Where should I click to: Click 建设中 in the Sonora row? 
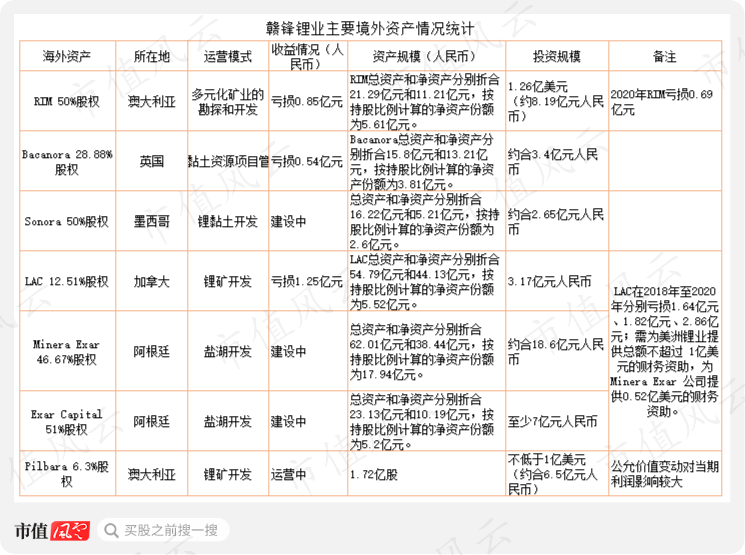pyautogui.click(x=308, y=221)
